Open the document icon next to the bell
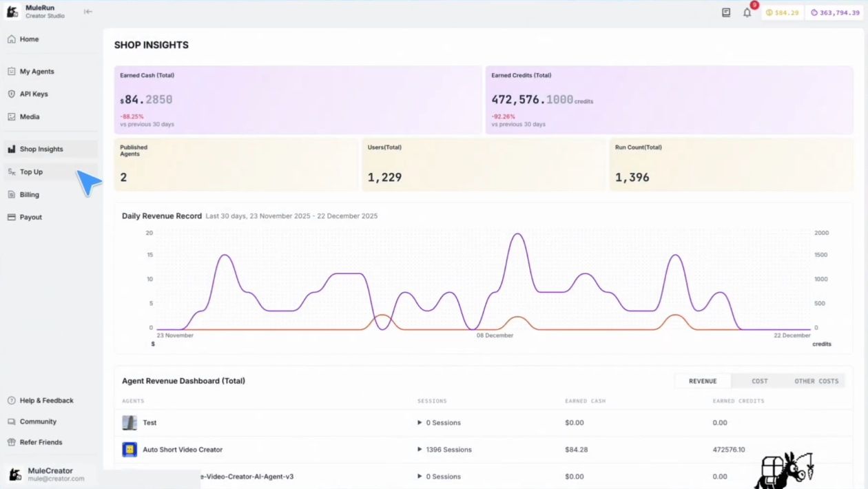 click(726, 12)
